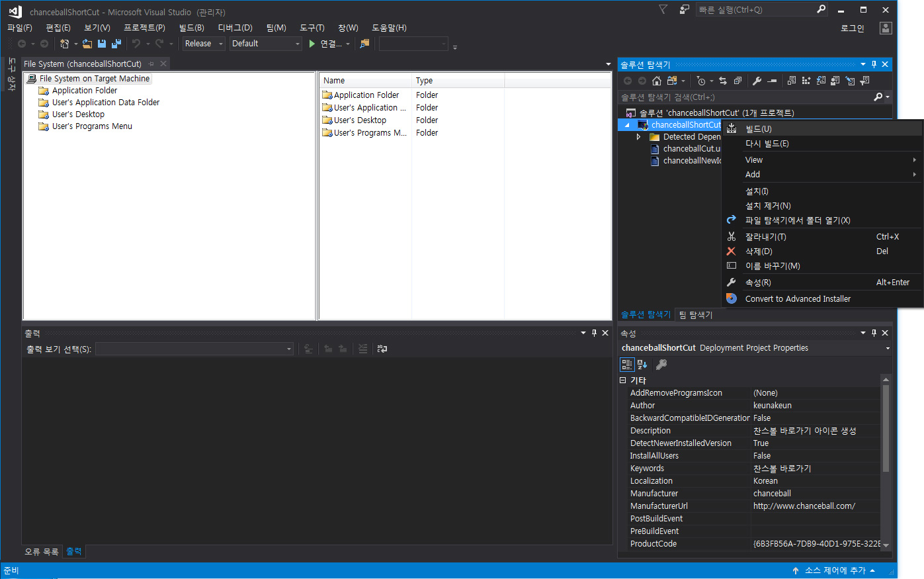The height and width of the screenshot is (579, 924).
Task: Click the Undo arrow in main toolbar
Action: click(136, 44)
